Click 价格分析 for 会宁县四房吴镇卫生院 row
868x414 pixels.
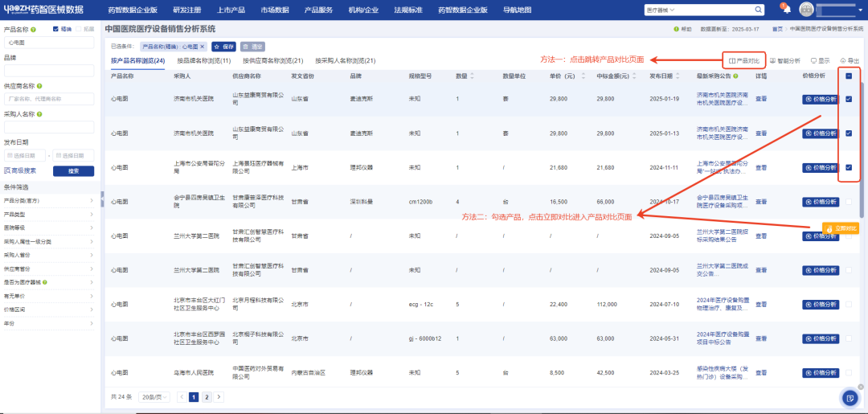click(821, 202)
